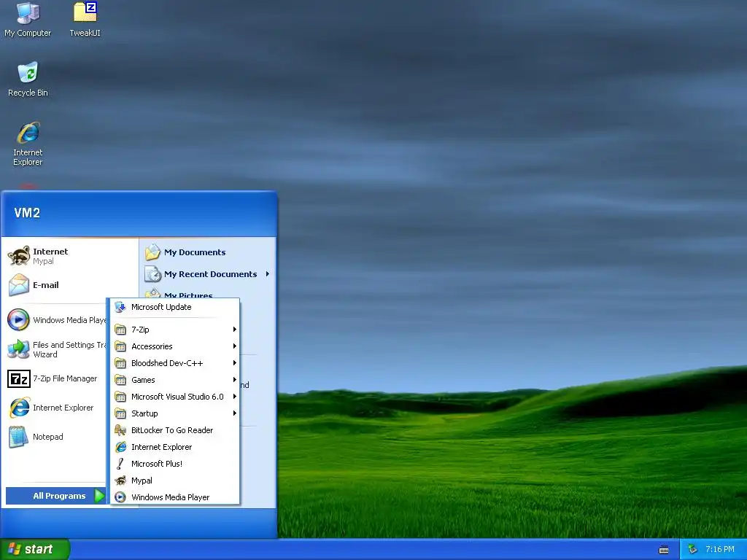Click the system tray network icon
This screenshot has width=747, height=560.
tap(692, 550)
